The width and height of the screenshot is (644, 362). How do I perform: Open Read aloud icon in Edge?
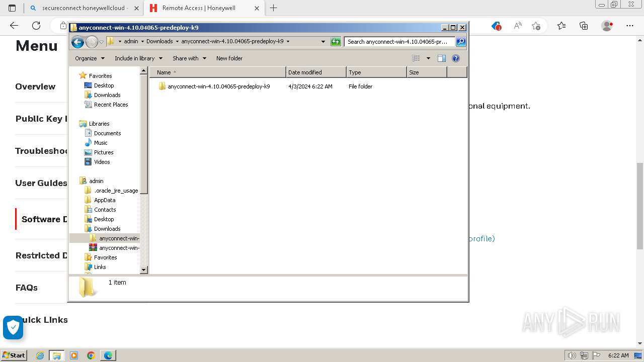click(x=517, y=26)
